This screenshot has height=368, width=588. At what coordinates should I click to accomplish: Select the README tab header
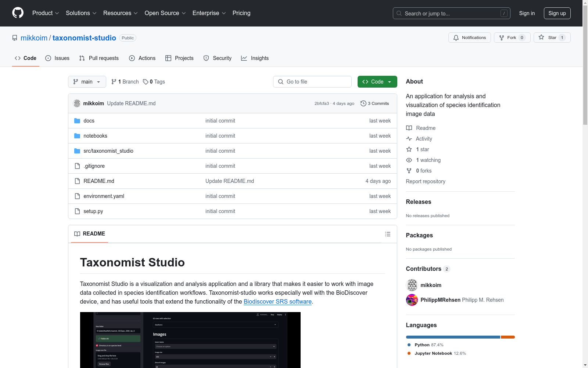tap(90, 234)
